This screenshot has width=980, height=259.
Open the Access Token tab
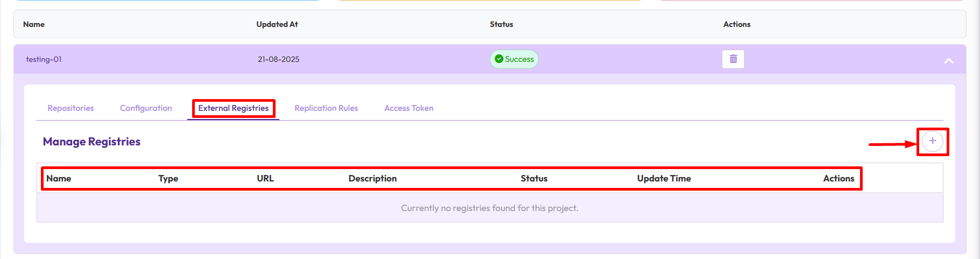click(408, 108)
